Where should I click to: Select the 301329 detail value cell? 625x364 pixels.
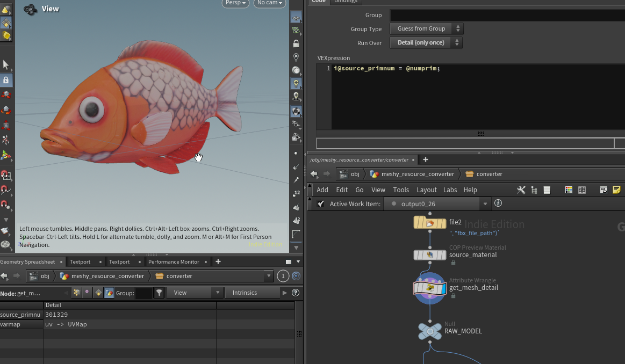[x=130, y=315]
